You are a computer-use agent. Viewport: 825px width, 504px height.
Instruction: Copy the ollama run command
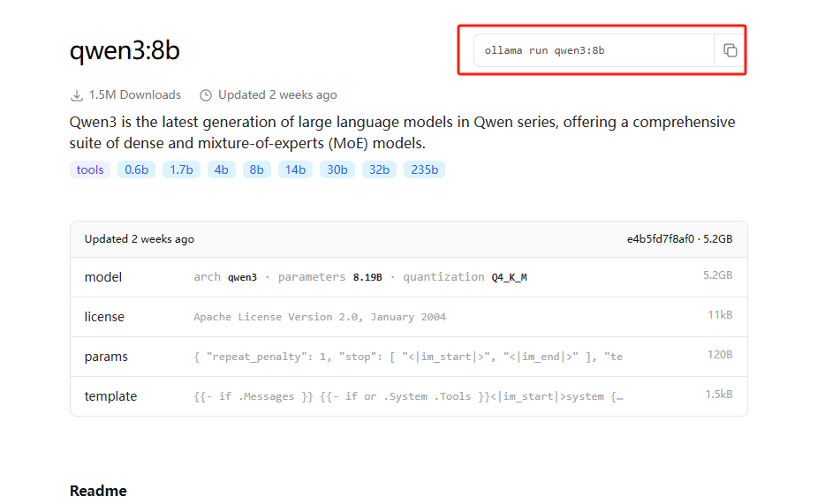point(730,50)
